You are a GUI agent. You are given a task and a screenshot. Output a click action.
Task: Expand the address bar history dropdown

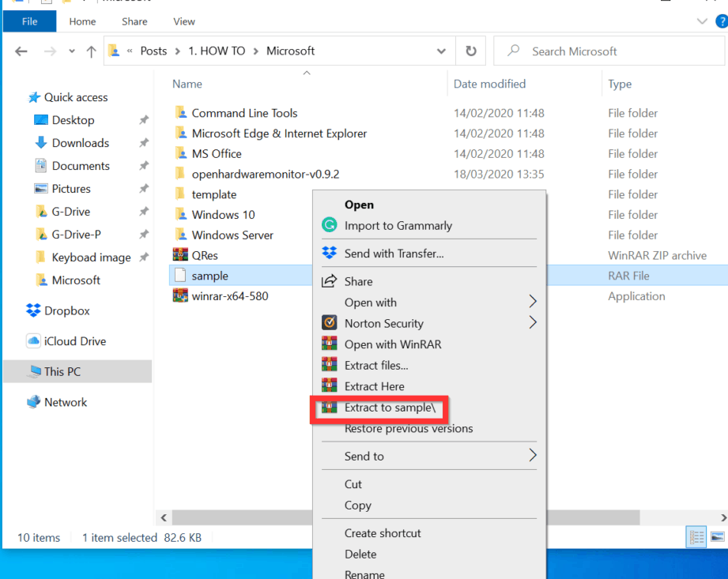[x=441, y=51]
